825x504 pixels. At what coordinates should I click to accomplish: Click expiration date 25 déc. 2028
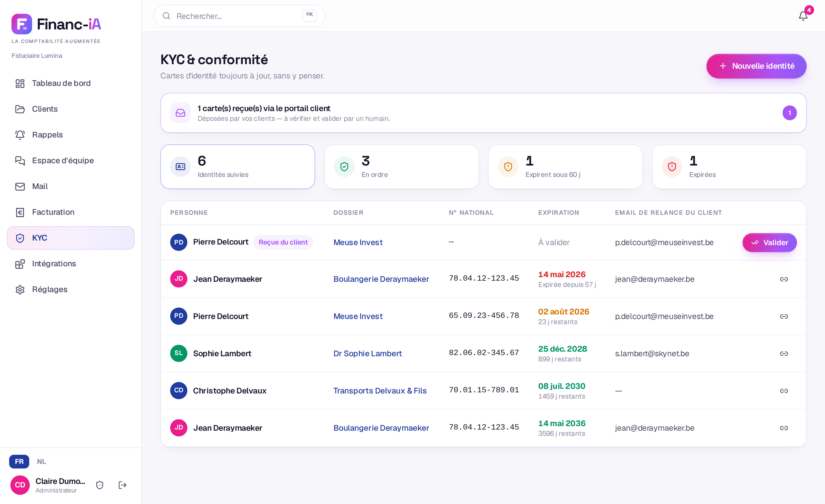point(562,349)
